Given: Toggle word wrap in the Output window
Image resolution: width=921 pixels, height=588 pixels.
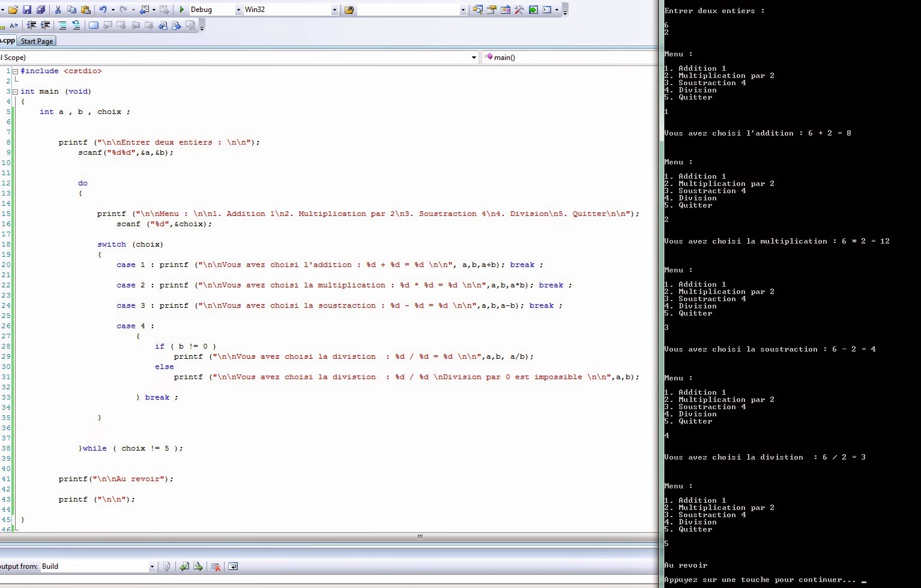Looking at the screenshot, I should coord(233,566).
